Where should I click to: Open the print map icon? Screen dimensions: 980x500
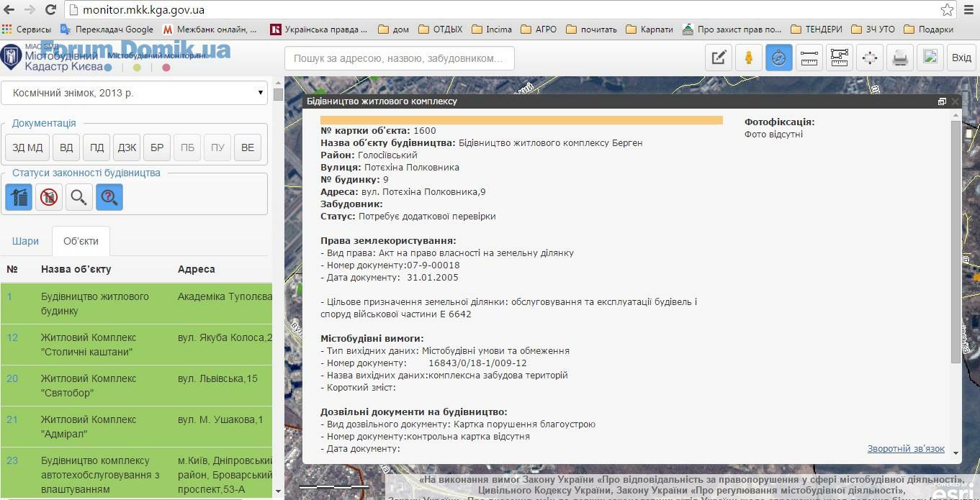coord(900,58)
